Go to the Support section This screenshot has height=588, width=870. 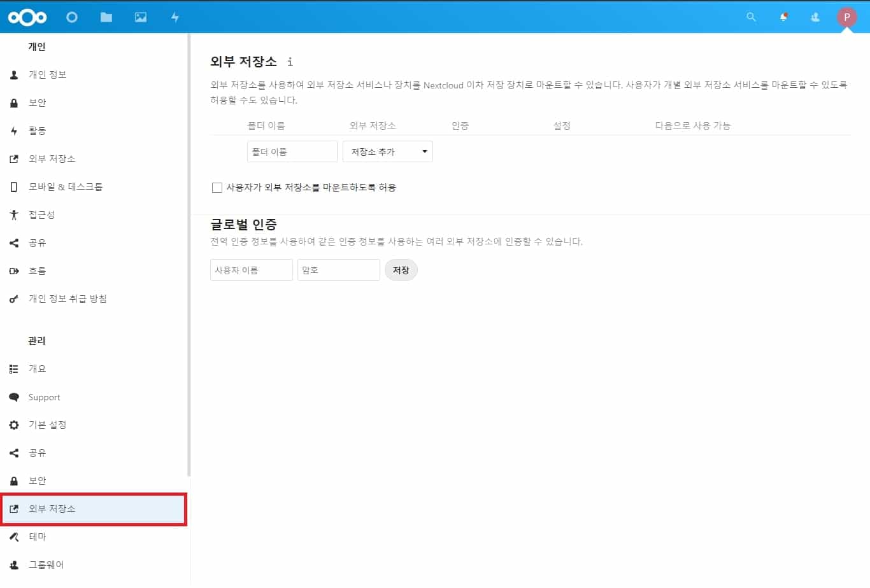[x=44, y=396]
